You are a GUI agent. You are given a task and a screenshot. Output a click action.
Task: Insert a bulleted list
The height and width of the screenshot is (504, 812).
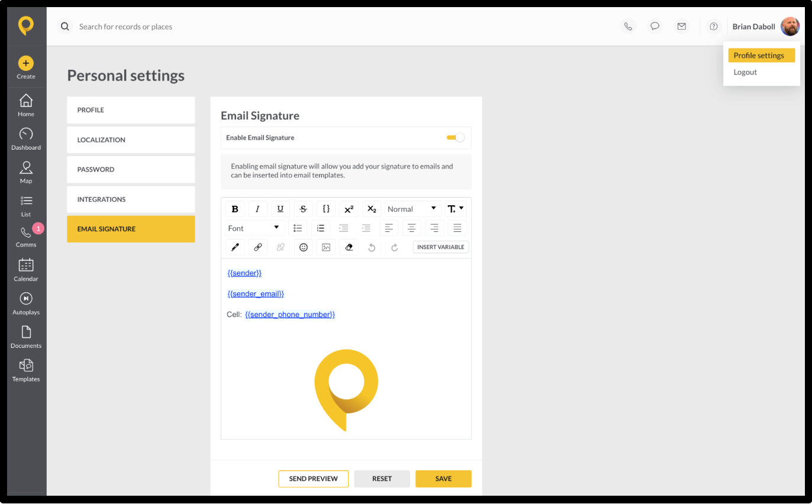[298, 228]
